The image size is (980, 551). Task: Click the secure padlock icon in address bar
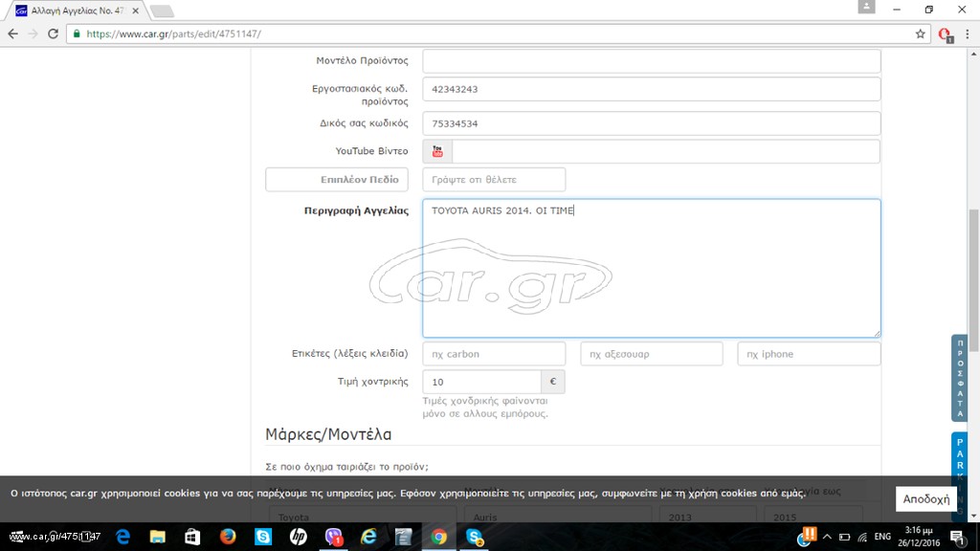point(77,33)
